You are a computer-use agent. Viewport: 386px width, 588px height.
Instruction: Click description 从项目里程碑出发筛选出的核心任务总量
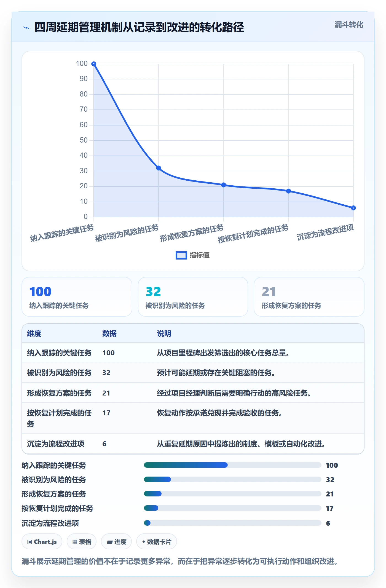223,353
